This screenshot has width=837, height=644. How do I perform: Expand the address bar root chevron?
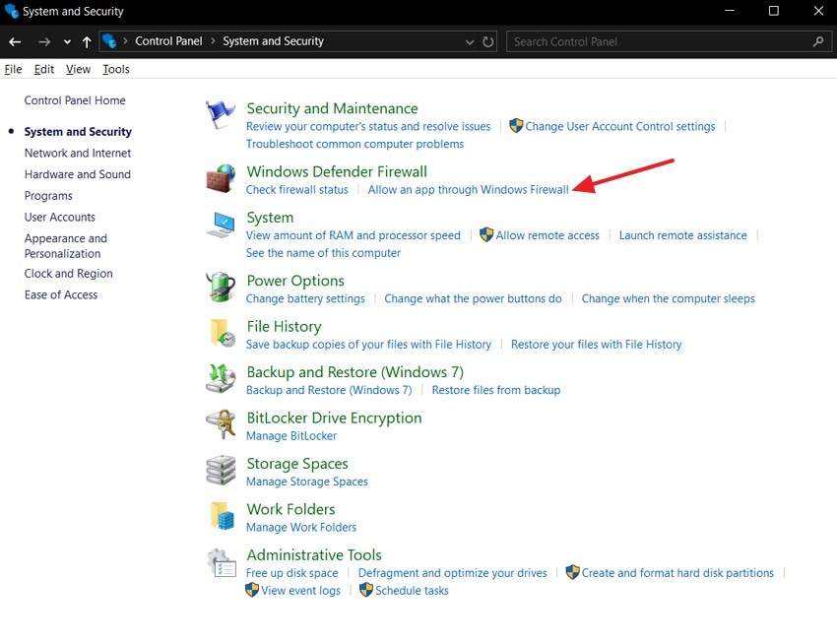[125, 40]
